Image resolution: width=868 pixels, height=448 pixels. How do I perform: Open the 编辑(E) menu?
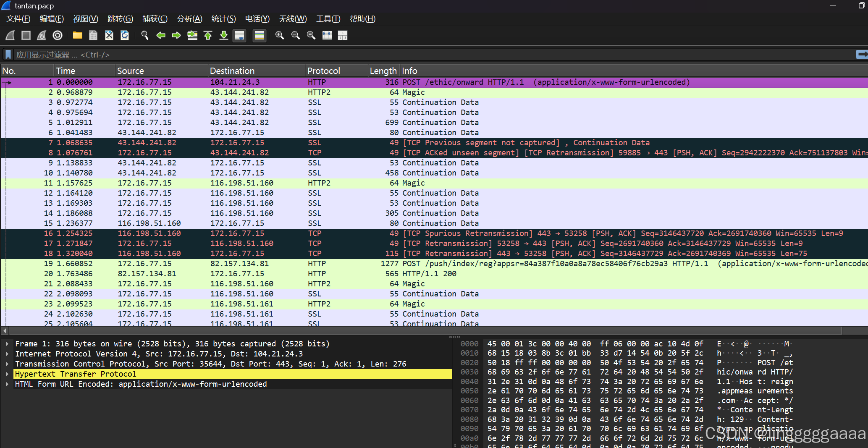pos(52,19)
